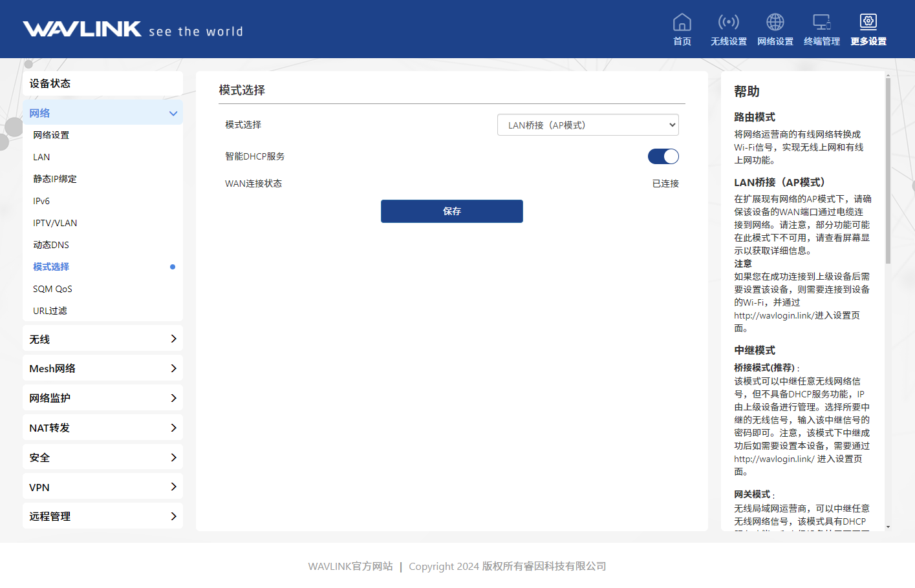Open wireless settings (无线设置) signal icon
Viewport: 915px width, 588px height.
(728, 23)
